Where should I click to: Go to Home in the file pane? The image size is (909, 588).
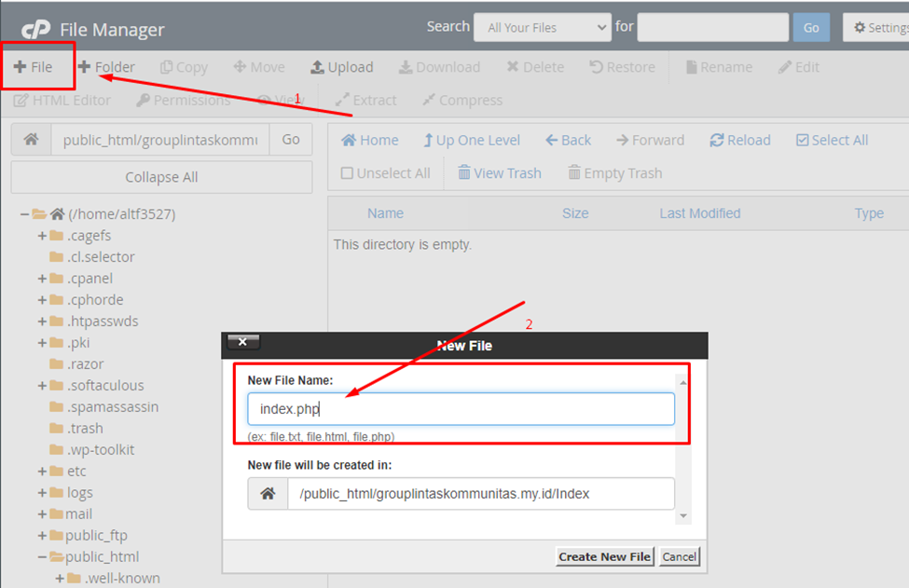[x=370, y=140]
